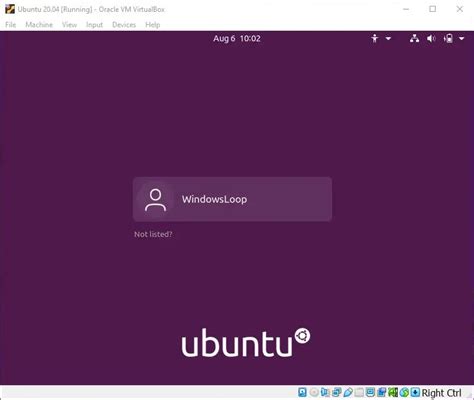The width and height of the screenshot is (474, 400).
Task: Select the WindowsLoop user account
Action: tap(232, 199)
